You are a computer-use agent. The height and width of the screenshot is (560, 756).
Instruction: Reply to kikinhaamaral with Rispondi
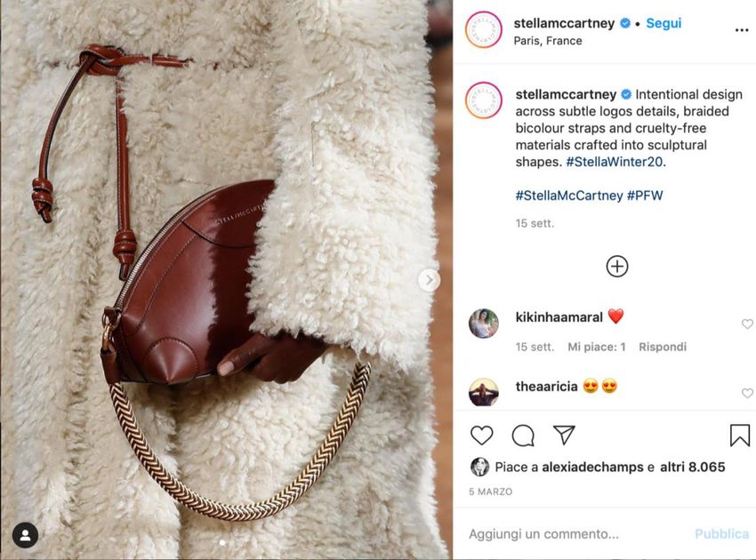point(663,347)
